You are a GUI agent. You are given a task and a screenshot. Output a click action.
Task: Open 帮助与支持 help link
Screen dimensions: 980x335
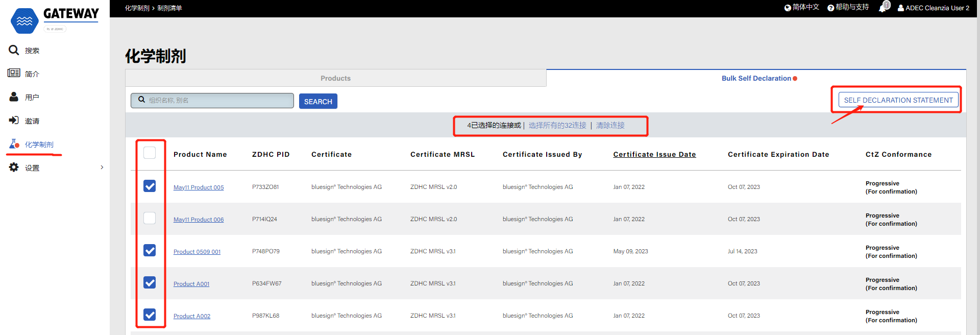coord(848,8)
